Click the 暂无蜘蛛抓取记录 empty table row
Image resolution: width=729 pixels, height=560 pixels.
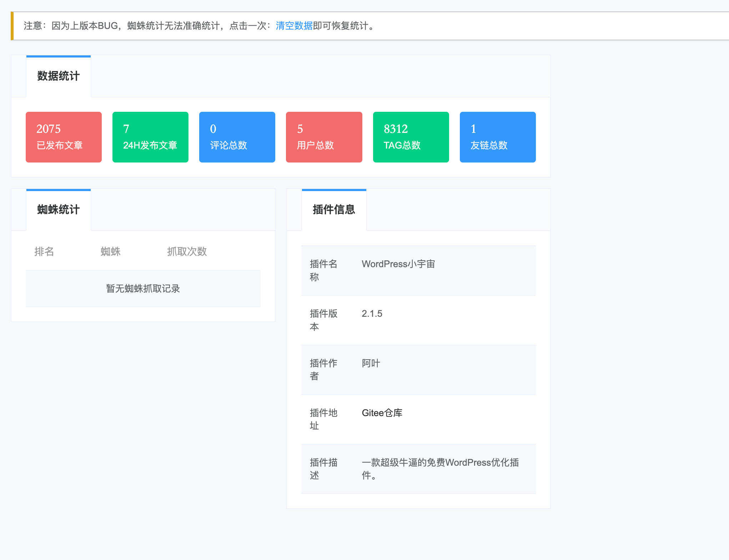pos(143,289)
